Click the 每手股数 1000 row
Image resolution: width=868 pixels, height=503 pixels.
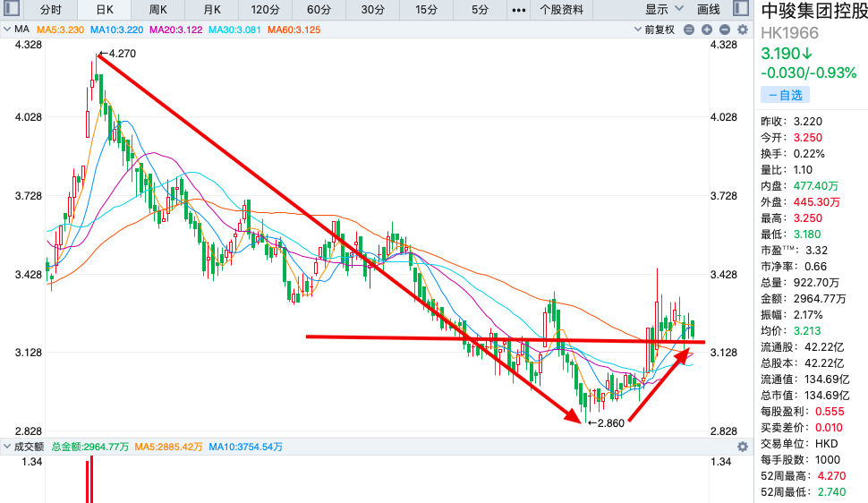(x=801, y=459)
